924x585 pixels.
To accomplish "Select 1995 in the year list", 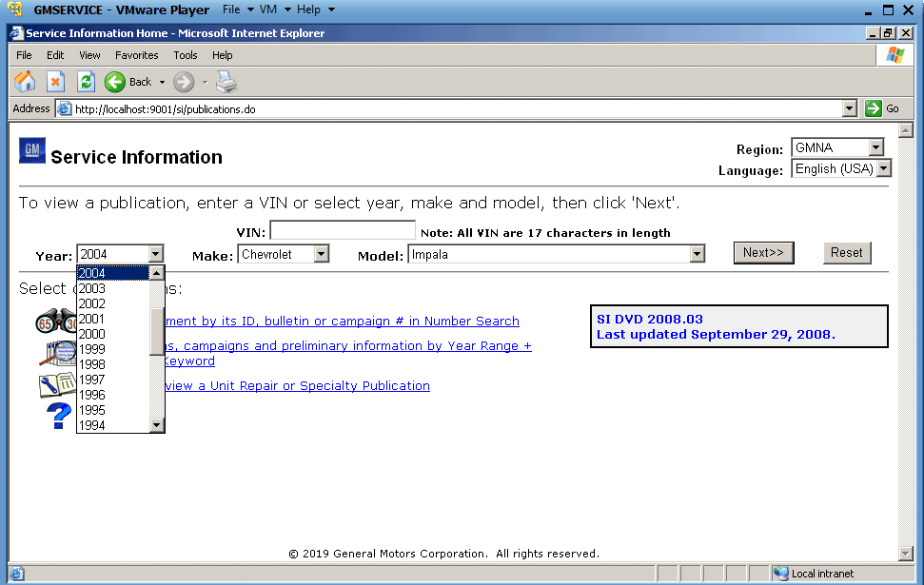I will click(x=113, y=410).
